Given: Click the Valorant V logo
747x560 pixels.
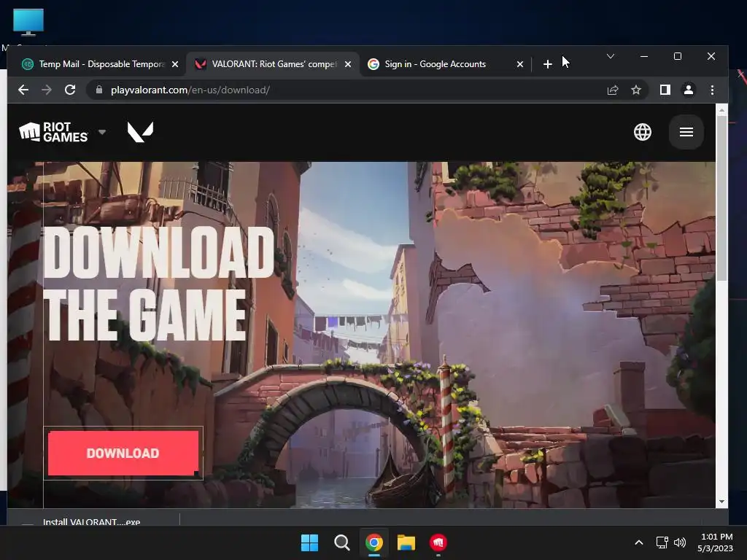Looking at the screenshot, I should click(141, 132).
